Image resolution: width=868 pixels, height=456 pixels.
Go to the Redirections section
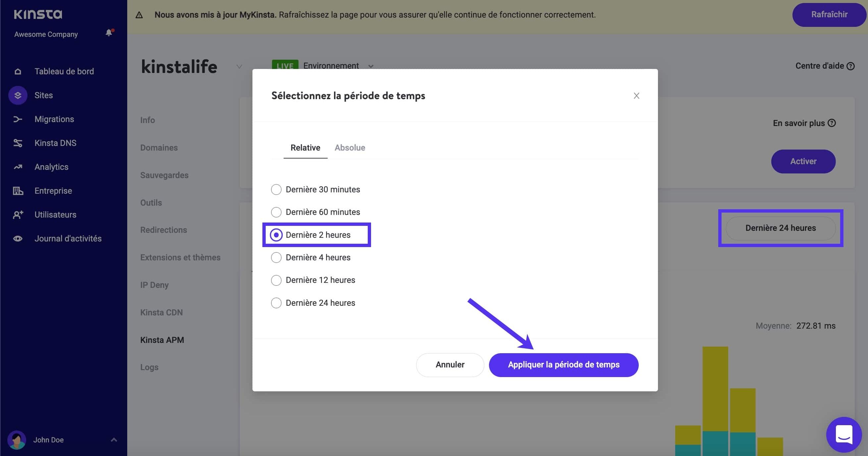click(x=163, y=230)
